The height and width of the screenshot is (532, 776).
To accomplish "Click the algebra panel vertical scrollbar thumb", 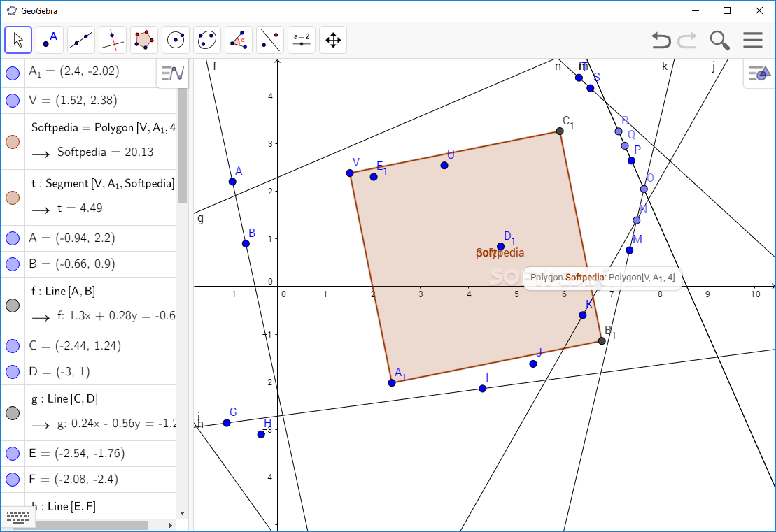I will point(182,146).
